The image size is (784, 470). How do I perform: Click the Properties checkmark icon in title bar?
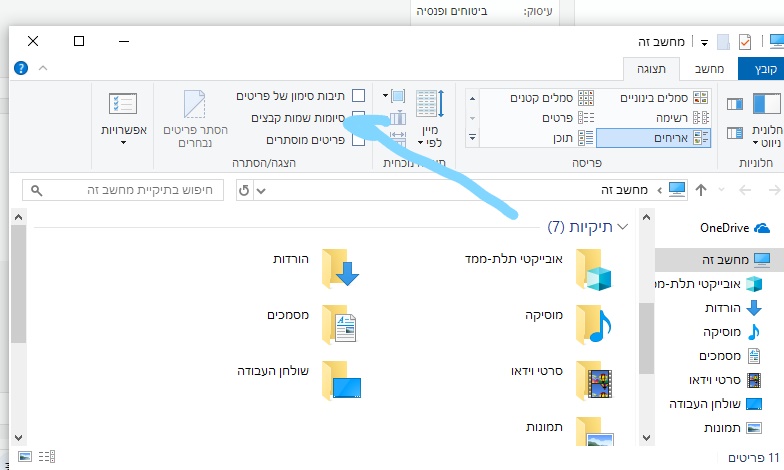pos(744,42)
